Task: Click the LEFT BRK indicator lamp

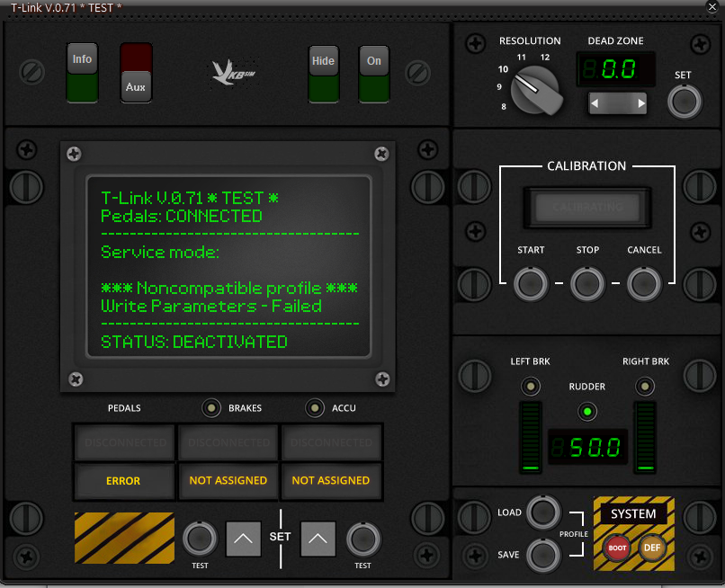Action: click(531, 386)
